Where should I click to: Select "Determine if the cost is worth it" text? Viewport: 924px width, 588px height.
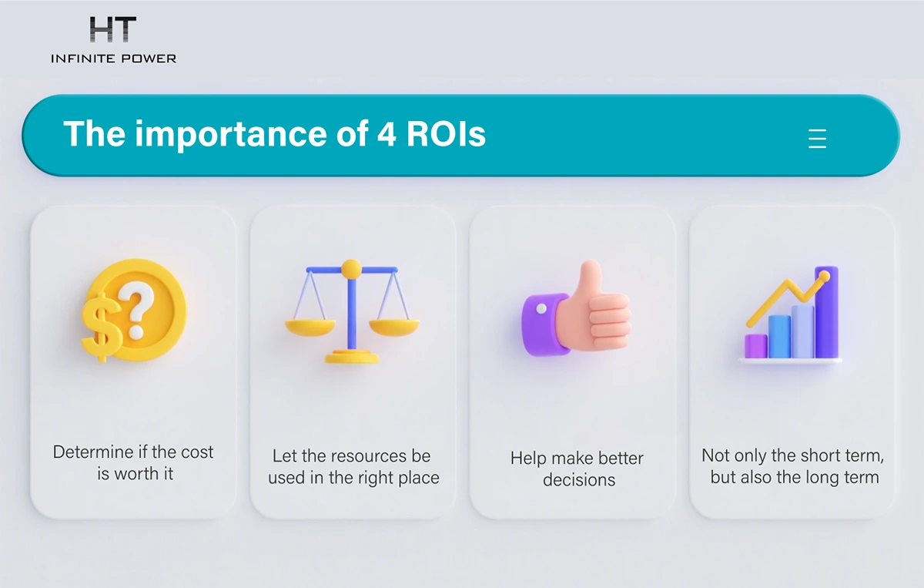point(133,462)
